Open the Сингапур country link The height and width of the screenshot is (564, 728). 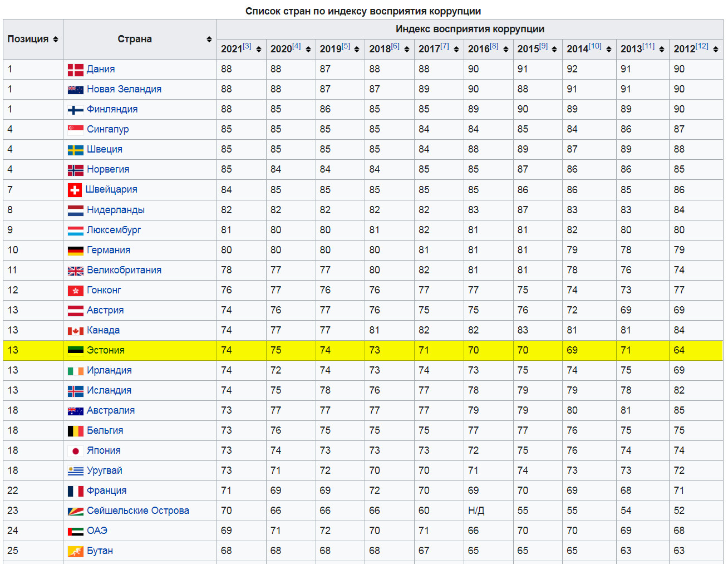point(107,129)
